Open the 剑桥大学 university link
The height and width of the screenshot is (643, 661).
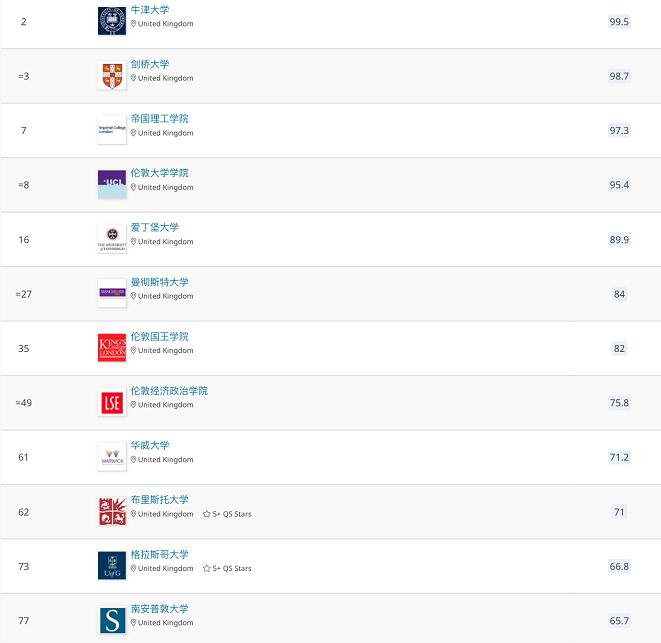pyautogui.click(x=150, y=64)
